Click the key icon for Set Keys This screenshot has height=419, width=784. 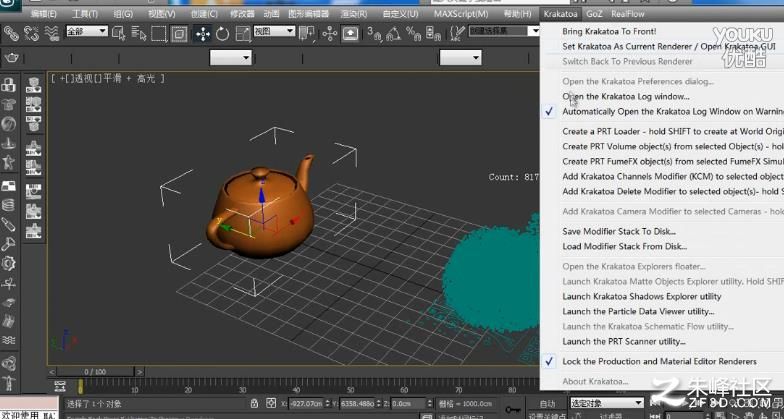[512, 409]
